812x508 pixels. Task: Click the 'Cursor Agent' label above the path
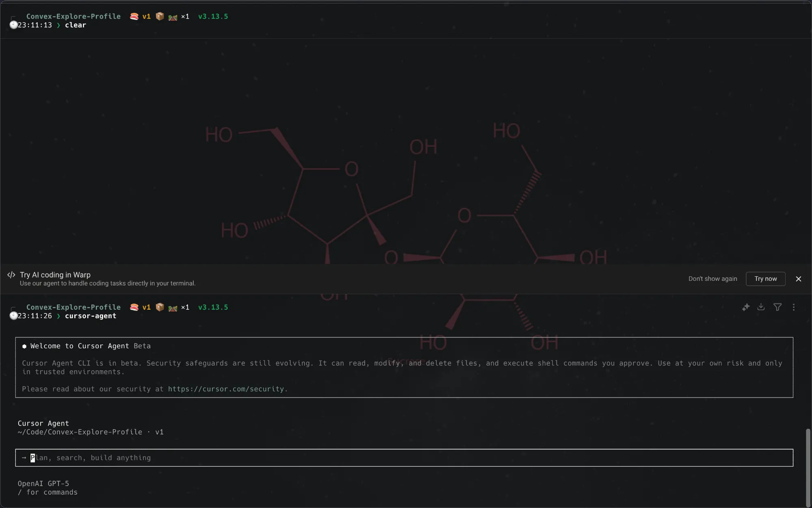[x=43, y=423]
